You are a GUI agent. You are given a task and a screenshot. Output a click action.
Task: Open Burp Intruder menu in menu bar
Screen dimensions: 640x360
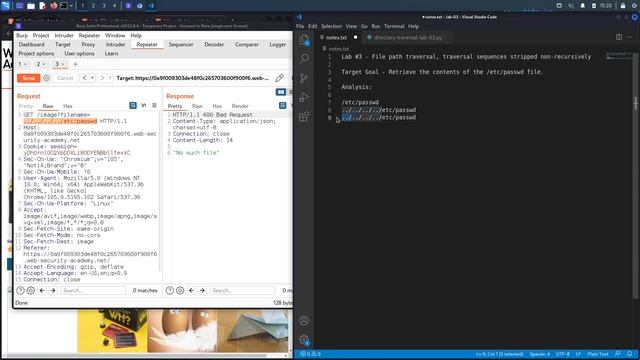64,36
